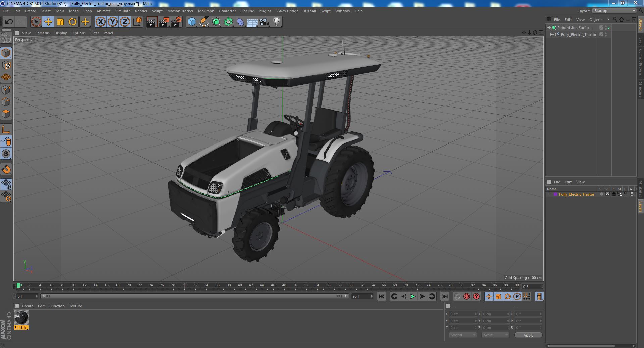This screenshot has width=644, height=348.
Task: Add a Light object
Action: pos(276,22)
